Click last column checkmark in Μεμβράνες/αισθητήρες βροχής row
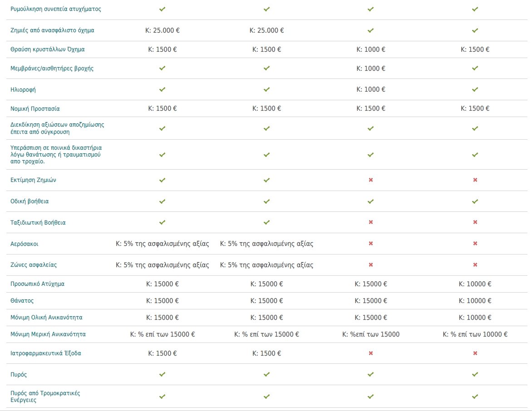The width and height of the screenshot is (532, 411). click(x=475, y=68)
